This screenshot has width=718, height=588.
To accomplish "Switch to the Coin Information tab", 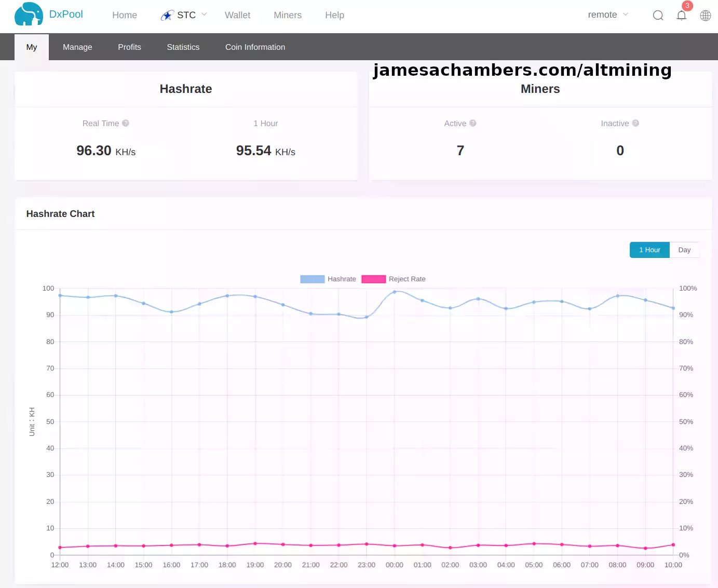I will click(x=255, y=47).
